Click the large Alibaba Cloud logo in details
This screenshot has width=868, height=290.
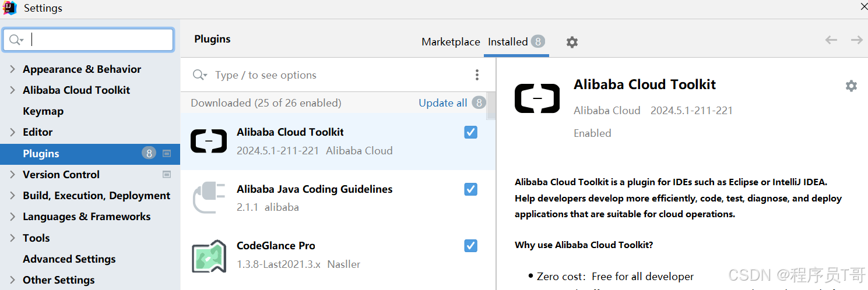[537, 98]
